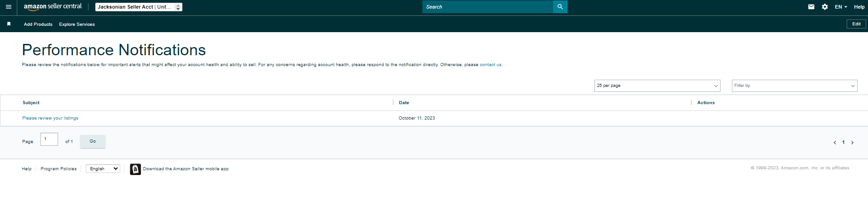The image size is (868, 206).
Task: Open Download the Amazon Seller mobile app link
Action: [186, 169]
